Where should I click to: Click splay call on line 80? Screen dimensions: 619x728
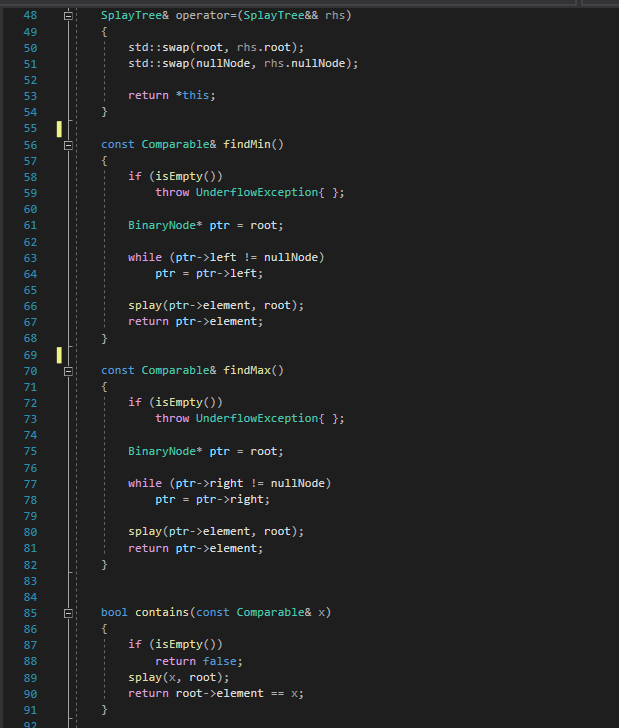[216, 532]
